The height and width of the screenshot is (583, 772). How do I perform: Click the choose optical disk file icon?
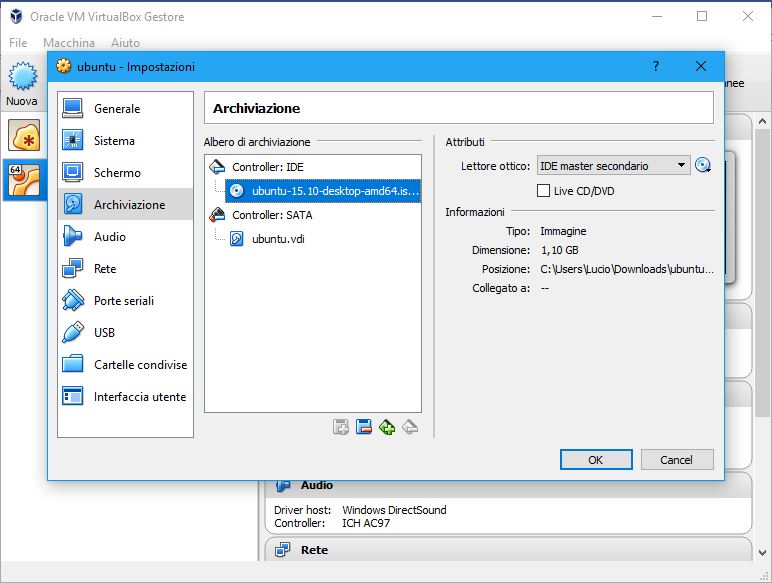(703, 165)
